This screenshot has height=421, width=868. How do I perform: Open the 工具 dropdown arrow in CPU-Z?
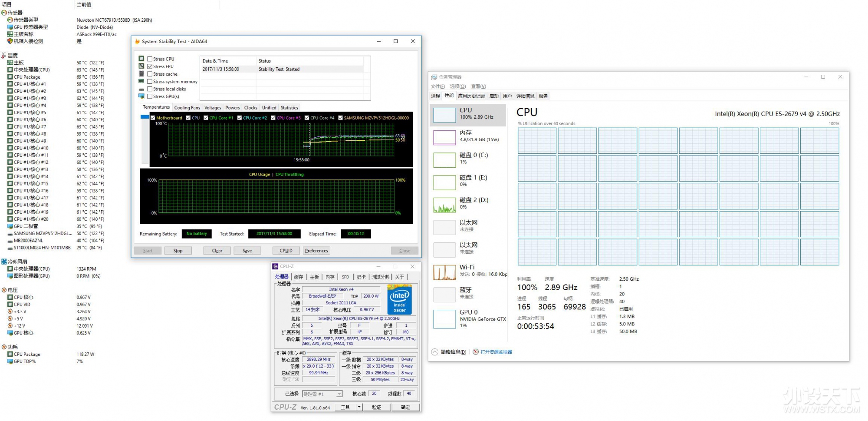coord(359,407)
